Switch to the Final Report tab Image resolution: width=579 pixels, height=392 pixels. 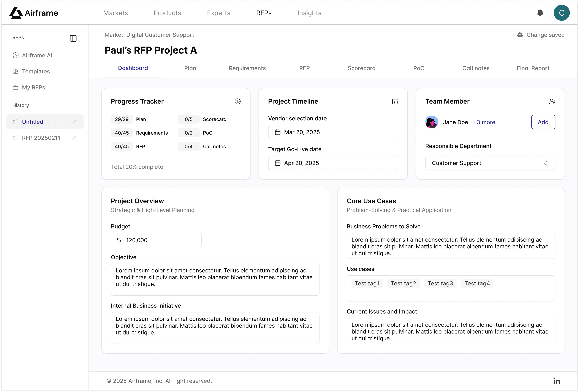(533, 68)
